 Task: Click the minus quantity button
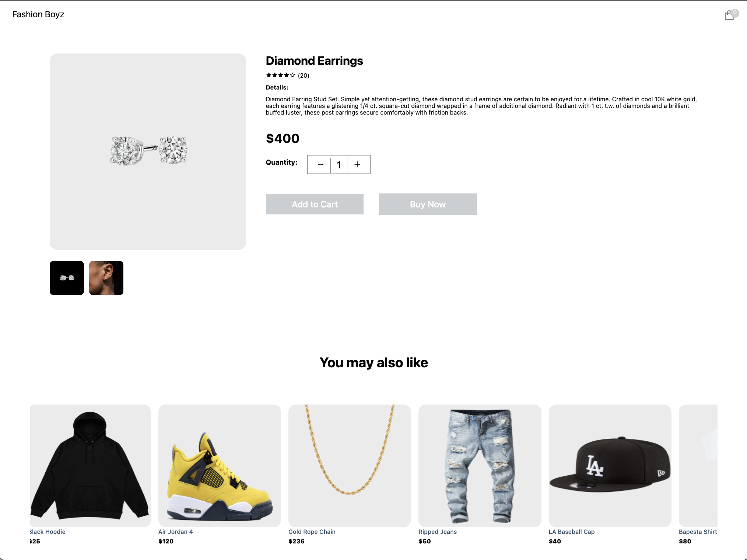[320, 165]
